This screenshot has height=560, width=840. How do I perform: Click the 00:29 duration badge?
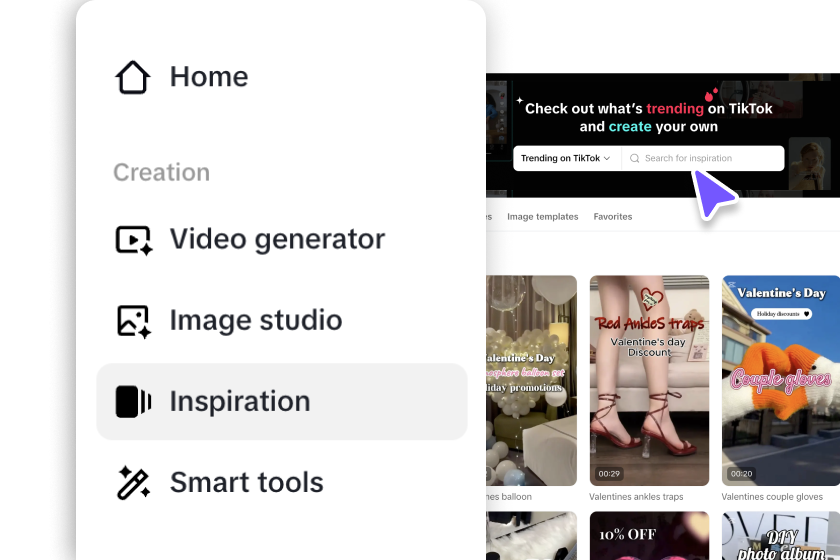[x=609, y=474]
